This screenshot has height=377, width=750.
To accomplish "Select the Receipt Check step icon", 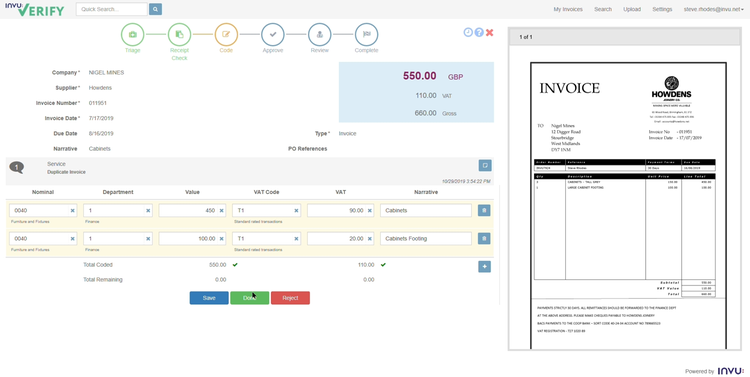I will tap(179, 34).
